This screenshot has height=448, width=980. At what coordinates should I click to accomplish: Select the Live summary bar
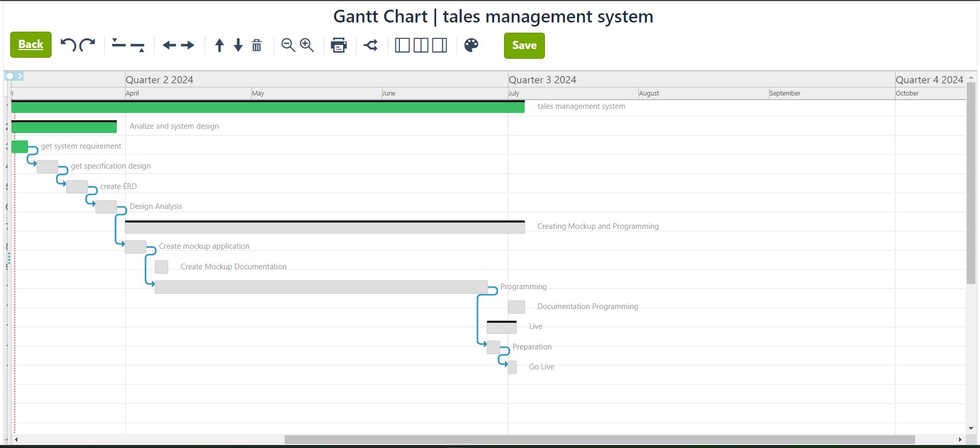501,327
